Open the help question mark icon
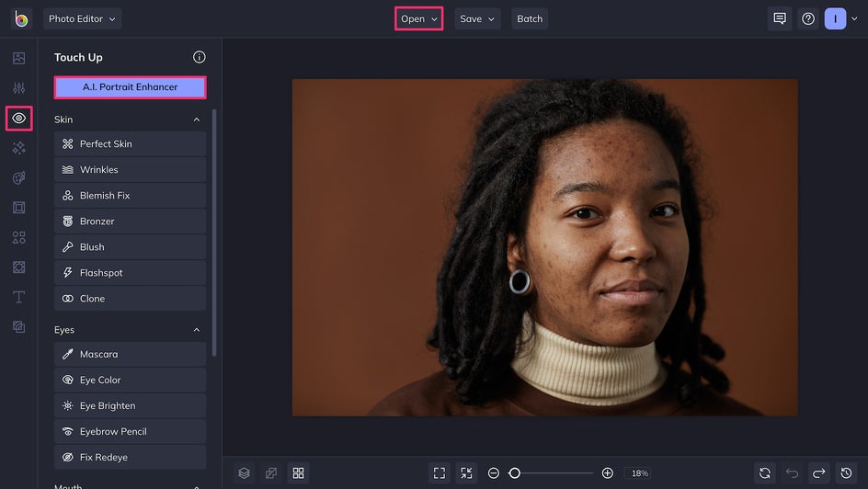The height and width of the screenshot is (489, 868). point(808,18)
